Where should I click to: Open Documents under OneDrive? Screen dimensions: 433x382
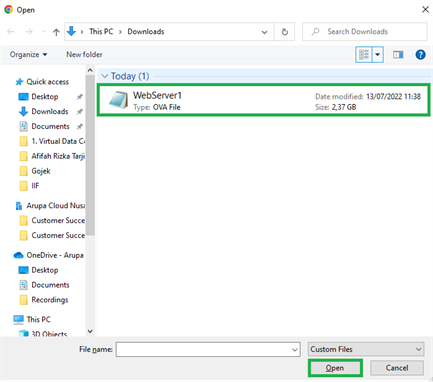click(x=50, y=285)
